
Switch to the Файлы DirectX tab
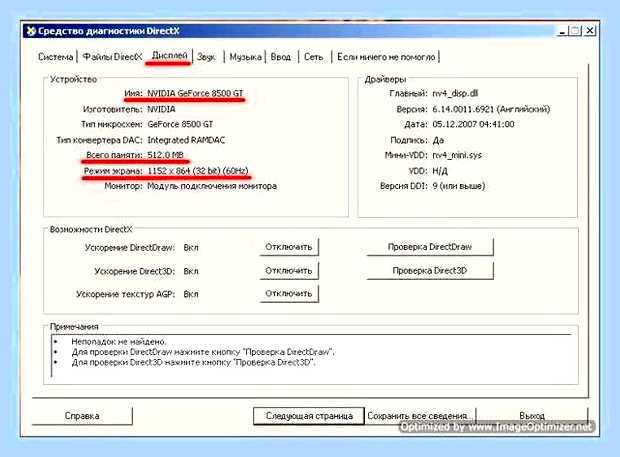tap(112, 57)
